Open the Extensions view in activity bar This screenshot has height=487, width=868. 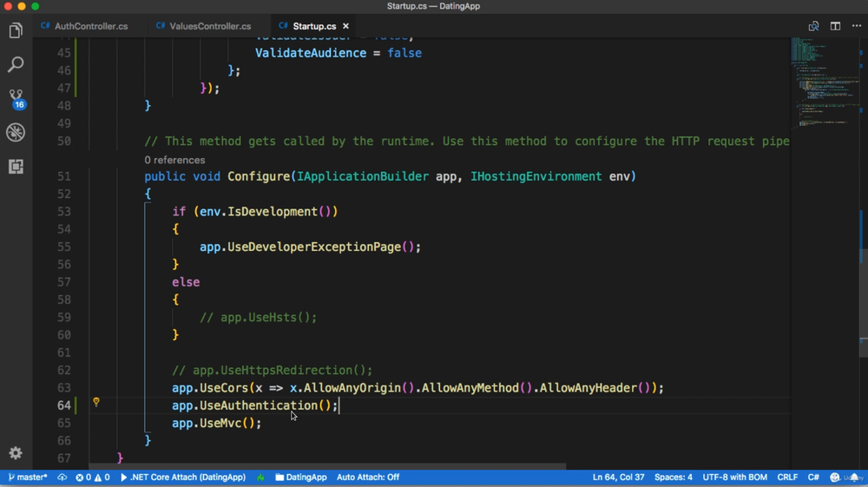pyautogui.click(x=16, y=166)
